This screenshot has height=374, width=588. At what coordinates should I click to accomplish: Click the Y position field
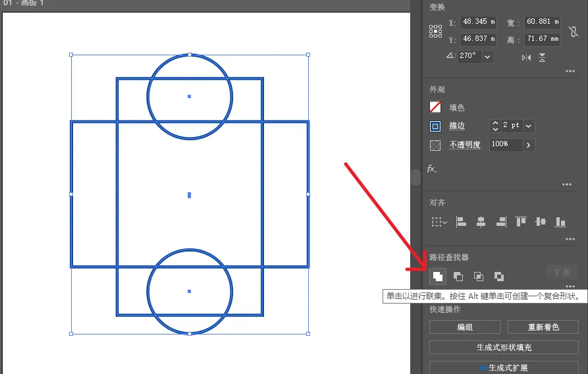point(478,39)
